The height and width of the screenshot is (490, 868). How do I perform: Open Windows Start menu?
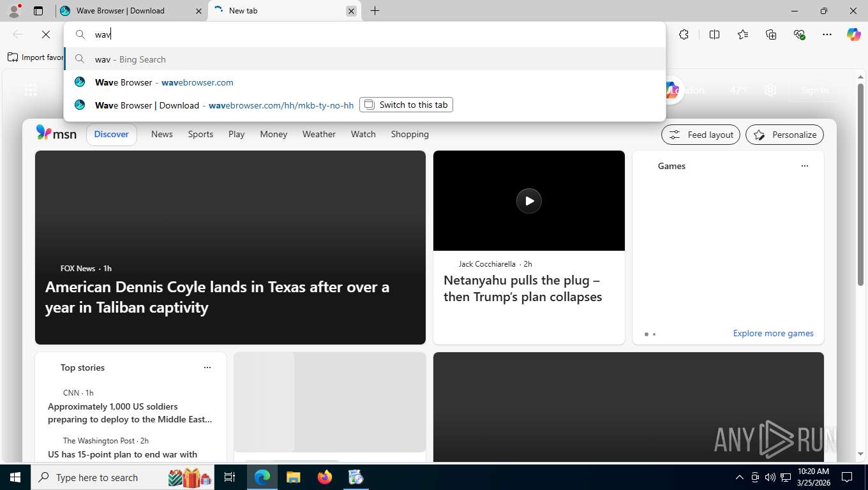pyautogui.click(x=15, y=477)
